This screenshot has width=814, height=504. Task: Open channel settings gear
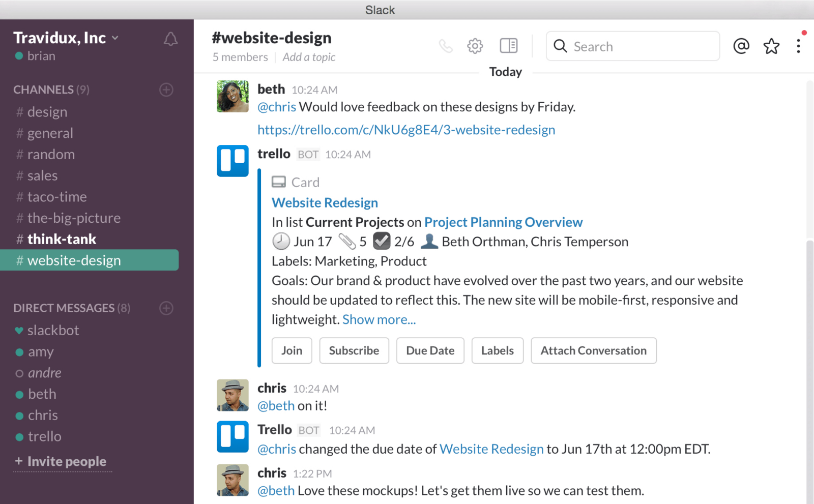[475, 46]
